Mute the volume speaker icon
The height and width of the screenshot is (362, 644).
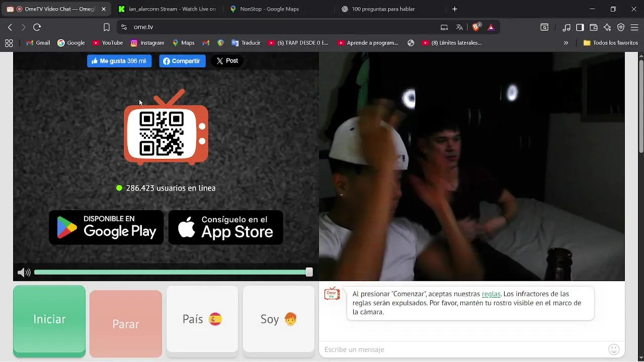24,273
